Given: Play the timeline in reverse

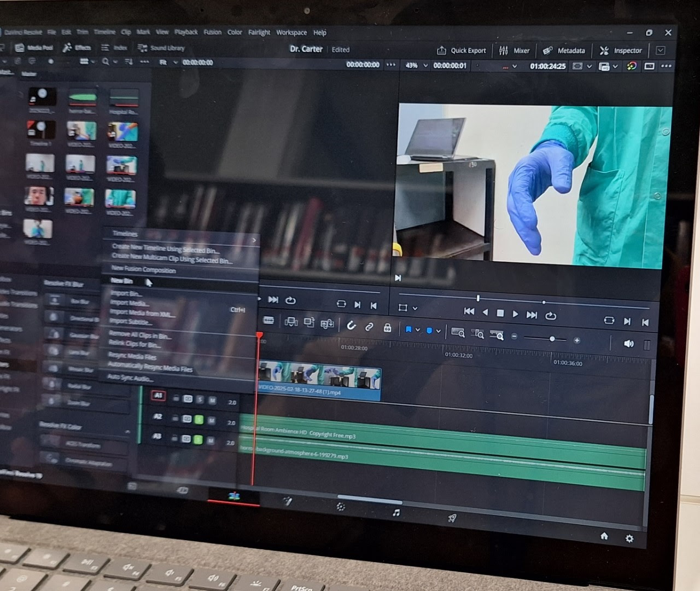Looking at the screenshot, I should [485, 312].
